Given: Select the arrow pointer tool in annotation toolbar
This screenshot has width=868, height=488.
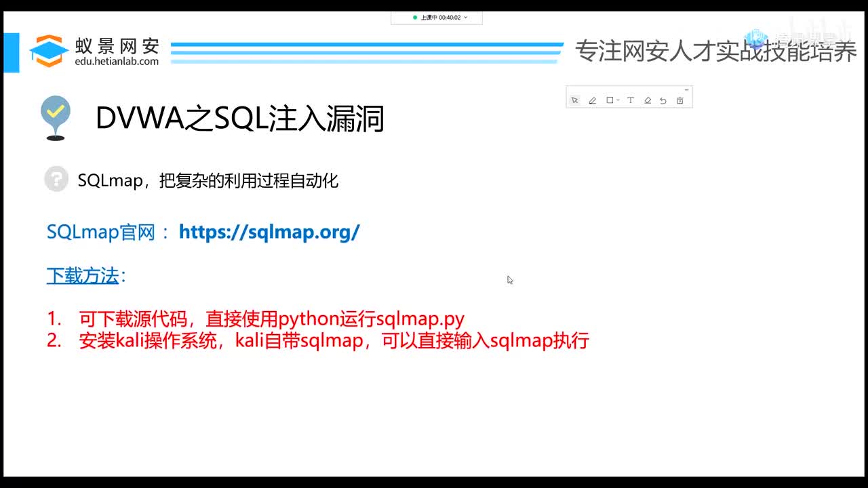Looking at the screenshot, I should point(574,100).
